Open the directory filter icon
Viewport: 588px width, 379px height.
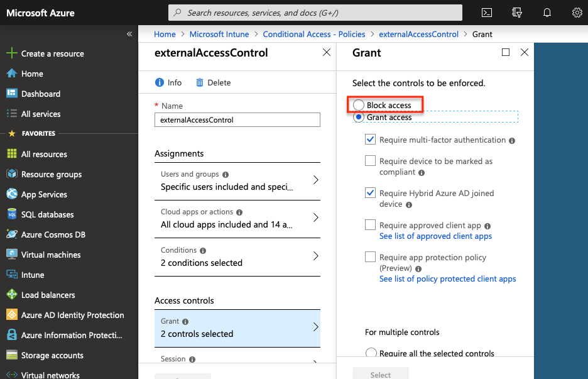pos(516,13)
